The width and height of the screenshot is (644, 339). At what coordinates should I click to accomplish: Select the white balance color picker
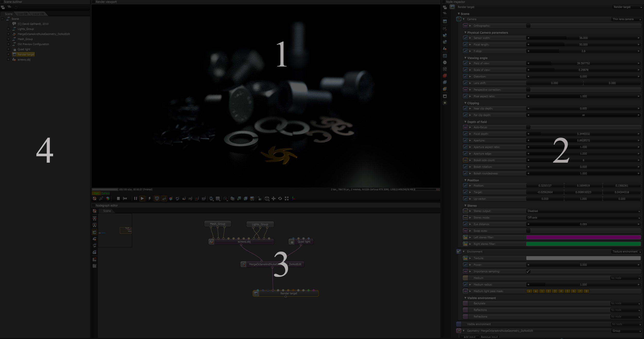point(171,199)
